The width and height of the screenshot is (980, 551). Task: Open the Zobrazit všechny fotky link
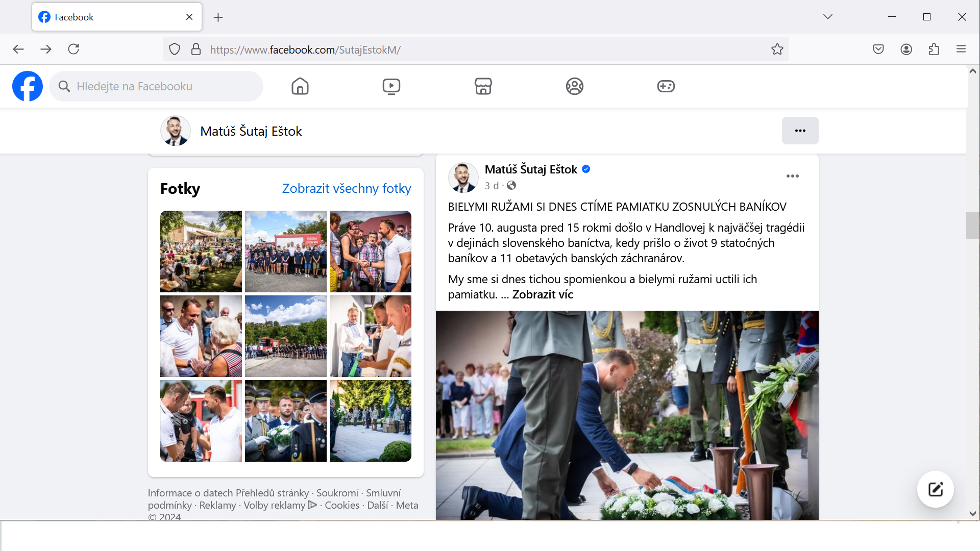click(x=346, y=189)
